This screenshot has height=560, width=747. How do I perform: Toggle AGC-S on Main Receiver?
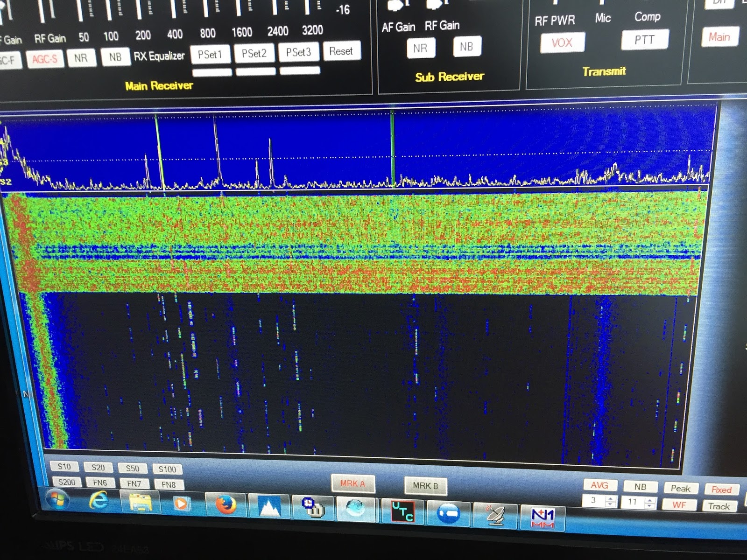(45, 59)
